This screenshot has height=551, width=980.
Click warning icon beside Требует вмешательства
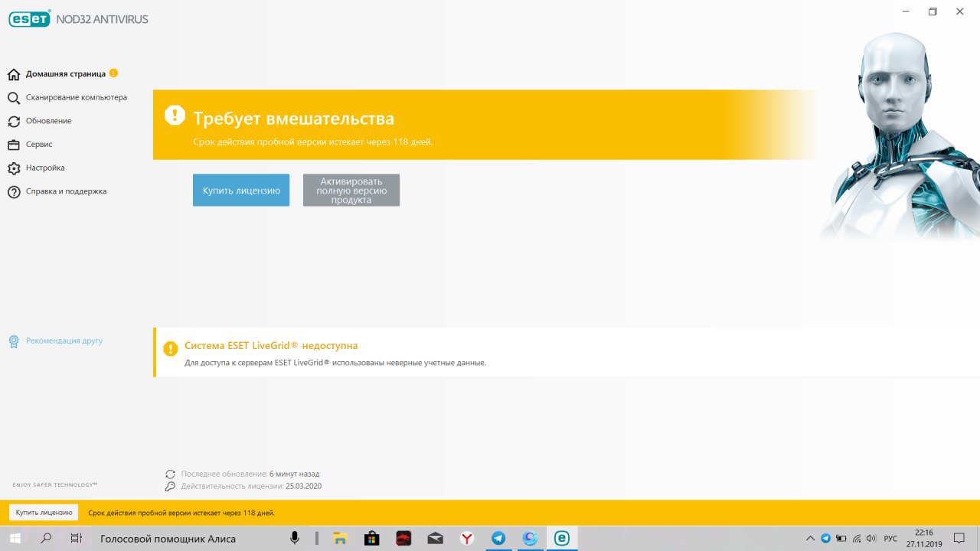pos(175,116)
